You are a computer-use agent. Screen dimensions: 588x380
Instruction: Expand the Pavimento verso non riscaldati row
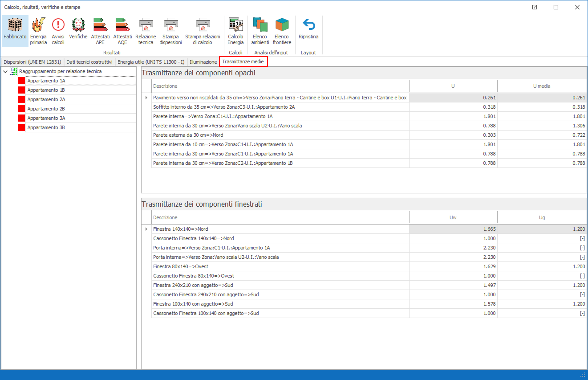(146, 98)
